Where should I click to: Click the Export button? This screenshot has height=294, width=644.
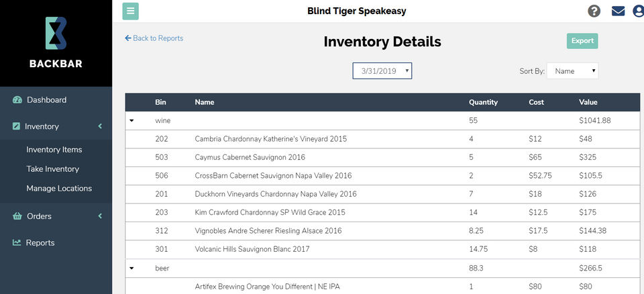[x=582, y=41]
